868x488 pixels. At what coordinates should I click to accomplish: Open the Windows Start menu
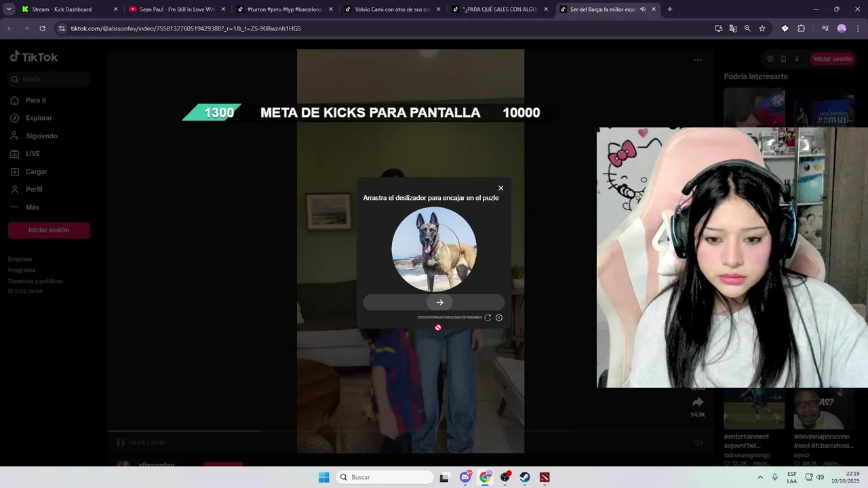pyautogui.click(x=324, y=477)
